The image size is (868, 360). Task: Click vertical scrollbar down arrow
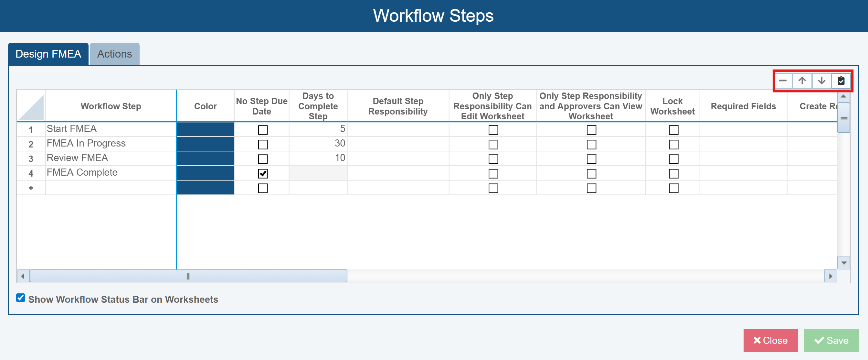click(x=844, y=263)
